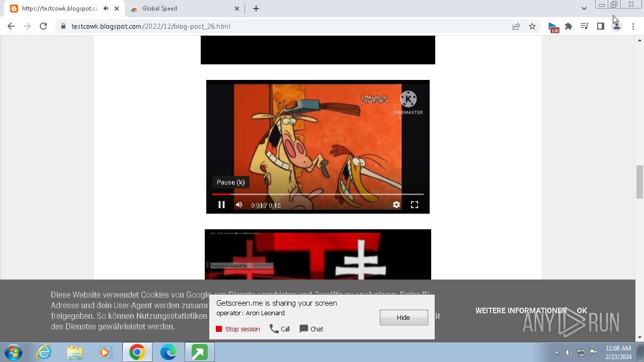This screenshot has height=362, width=644.
Task: Open Action Center flag icon
Action: 593,352
